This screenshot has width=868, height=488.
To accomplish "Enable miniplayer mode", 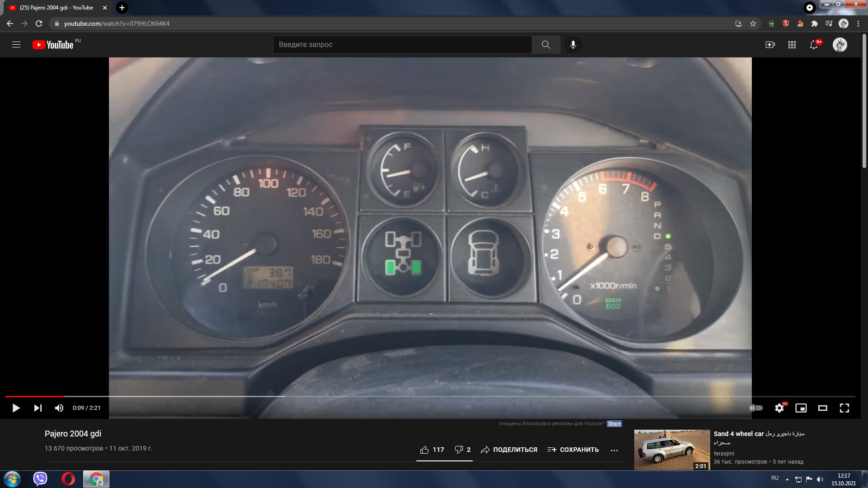I will click(x=801, y=408).
